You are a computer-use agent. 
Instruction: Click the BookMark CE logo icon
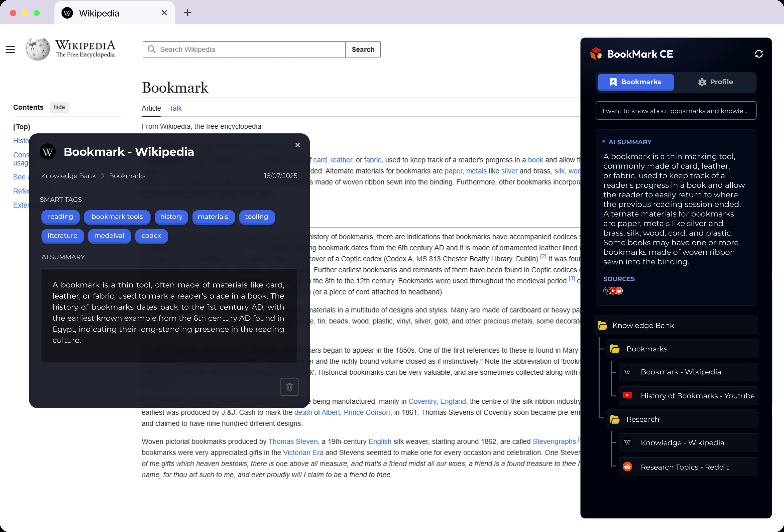pyautogui.click(x=596, y=54)
